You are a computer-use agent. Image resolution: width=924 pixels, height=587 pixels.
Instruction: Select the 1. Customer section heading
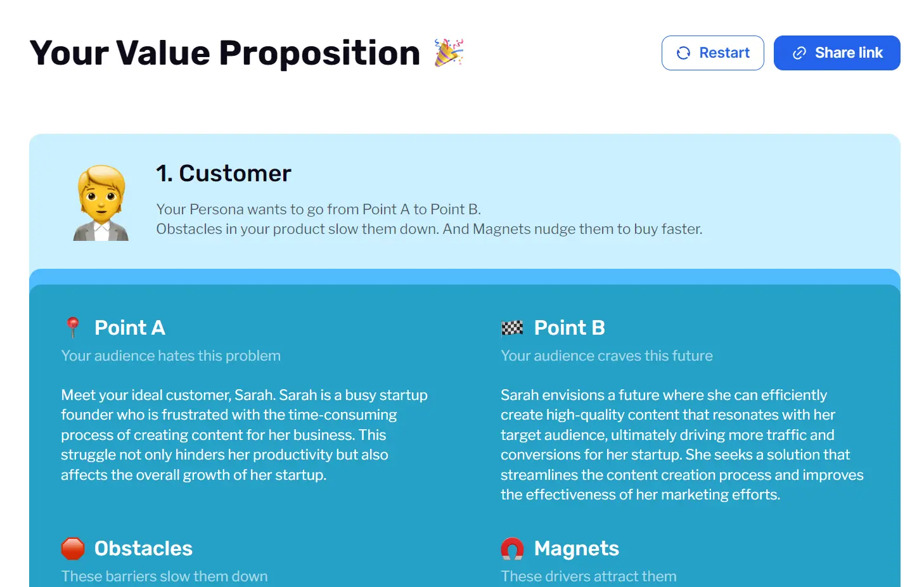(224, 173)
